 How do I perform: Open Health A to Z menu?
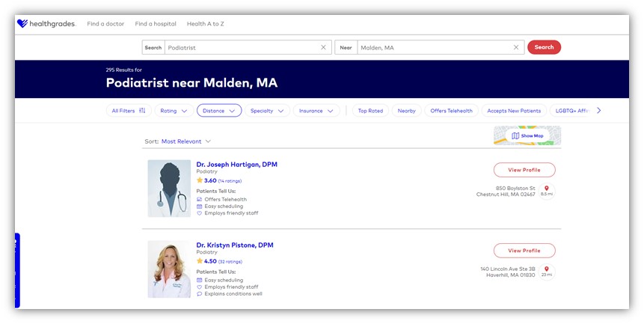click(206, 24)
